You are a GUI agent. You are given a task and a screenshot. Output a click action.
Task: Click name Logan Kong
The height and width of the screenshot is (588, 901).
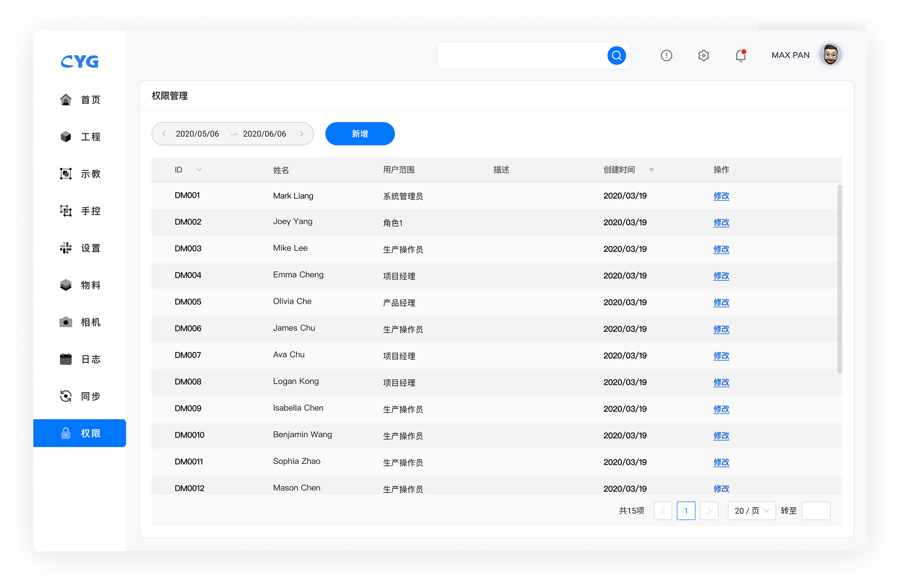[x=296, y=381]
